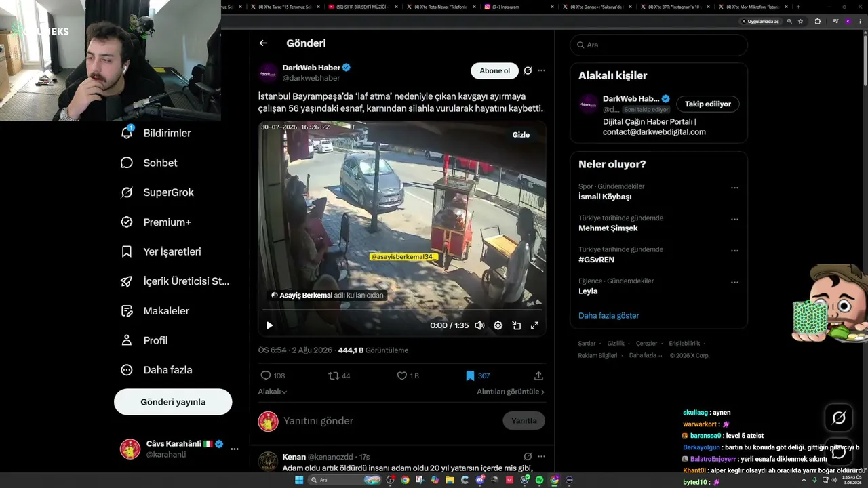Switch to the Instagram browser tab
The width and height of the screenshot is (868, 488).
point(519,7)
